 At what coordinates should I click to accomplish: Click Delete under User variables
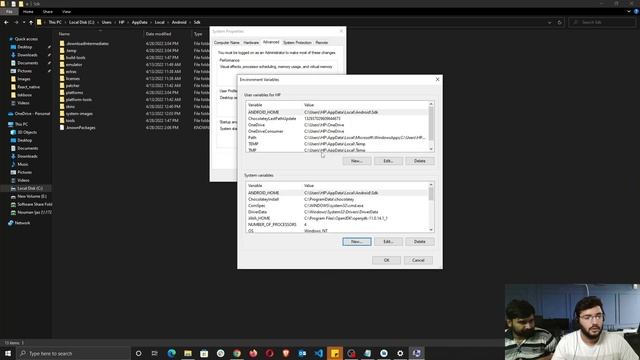tap(420, 161)
